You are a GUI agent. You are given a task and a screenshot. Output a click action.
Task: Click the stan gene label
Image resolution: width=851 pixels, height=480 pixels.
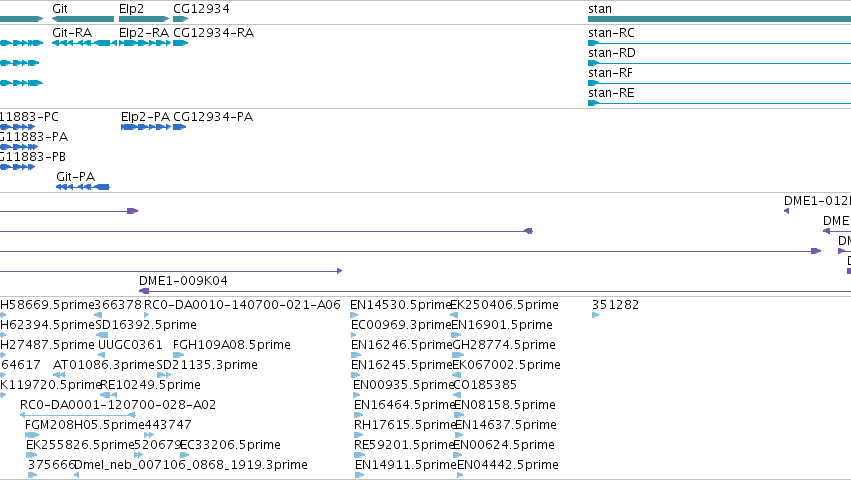pos(600,9)
